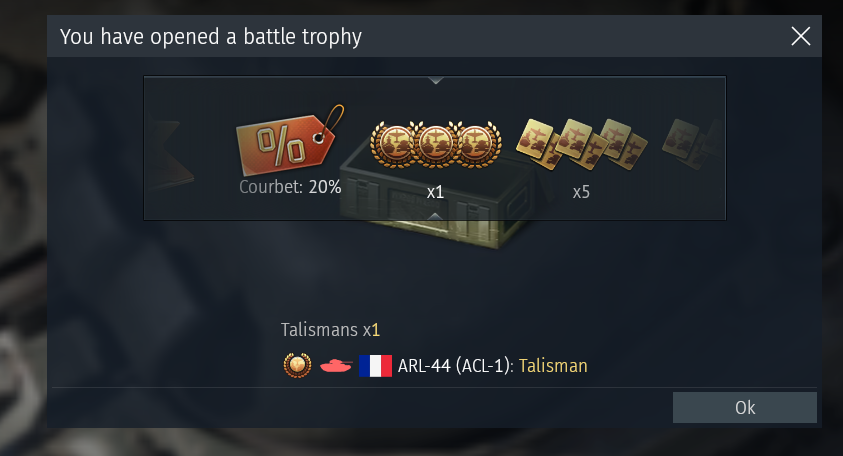Select the golden order cards stack icon
The image size is (843, 456).
(x=582, y=144)
